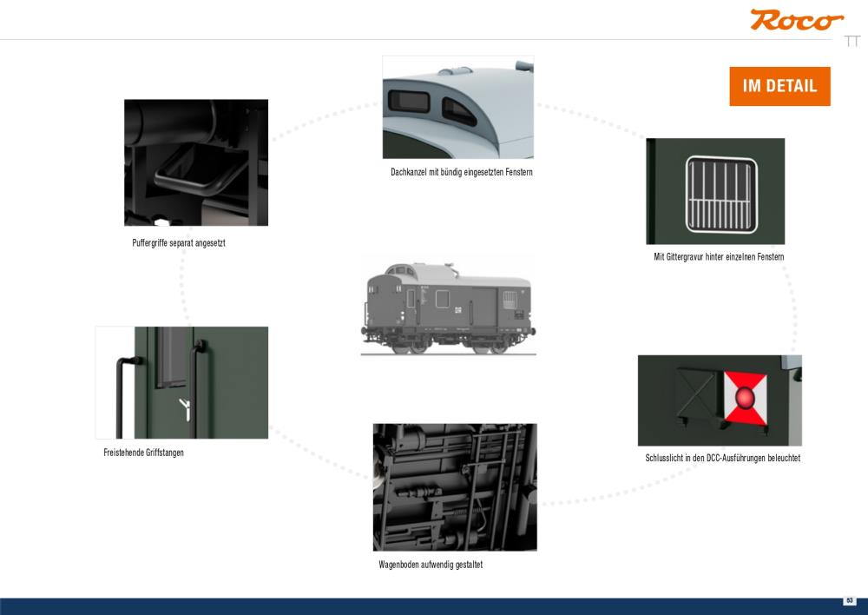
Task: Open the buffer handle close-up image
Action: tap(196, 162)
